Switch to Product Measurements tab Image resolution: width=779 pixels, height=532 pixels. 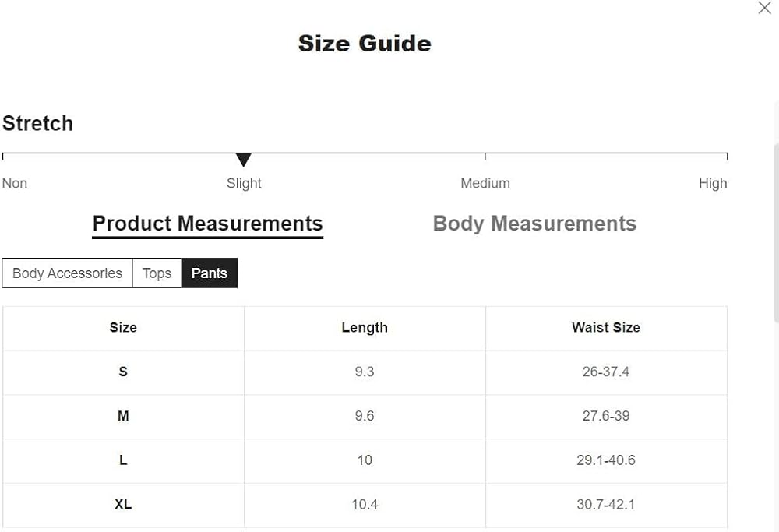pos(207,224)
